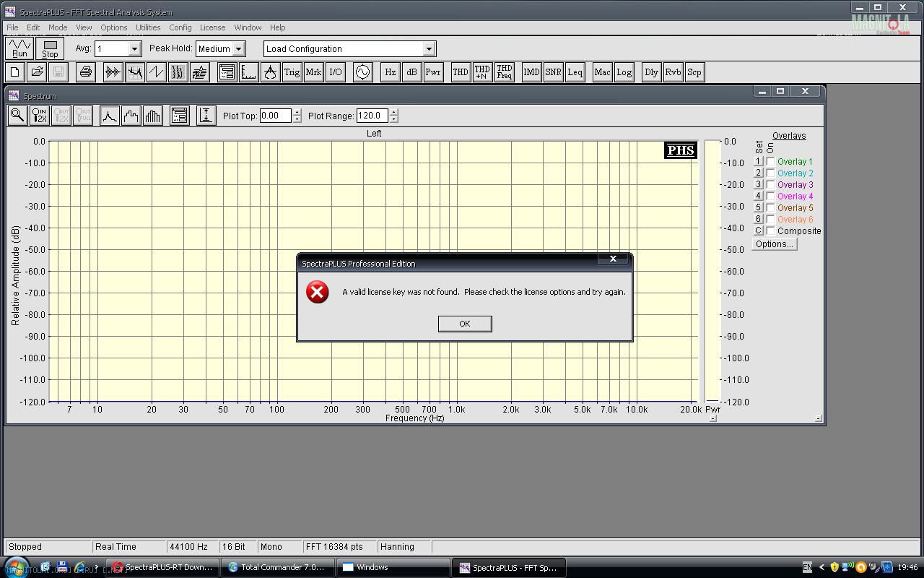
Task: Open the File menu
Action: click(x=12, y=27)
